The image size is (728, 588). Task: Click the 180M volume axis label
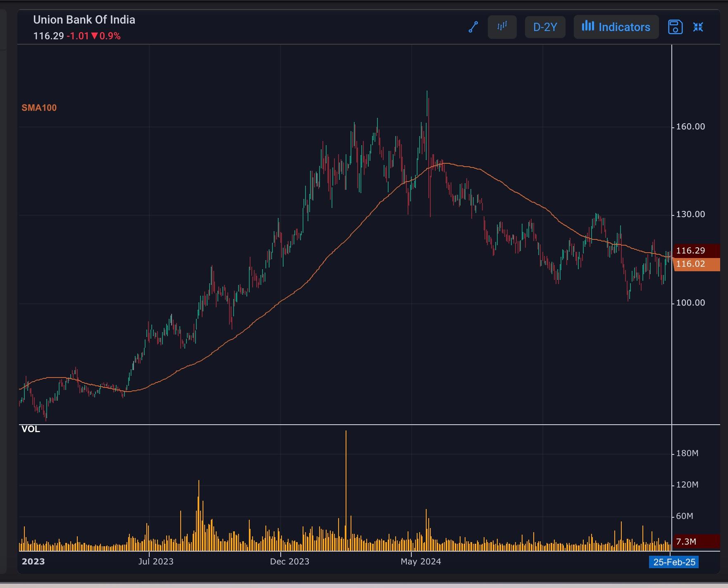687,454
